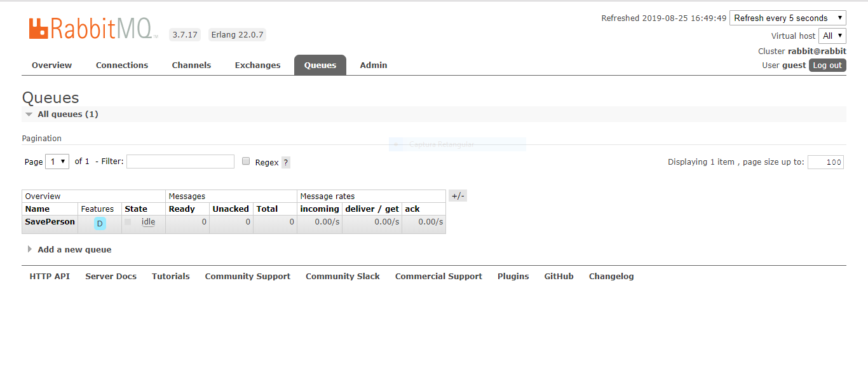Open the Community Slack link
The width and height of the screenshot is (868, 365).
(342, 276)
